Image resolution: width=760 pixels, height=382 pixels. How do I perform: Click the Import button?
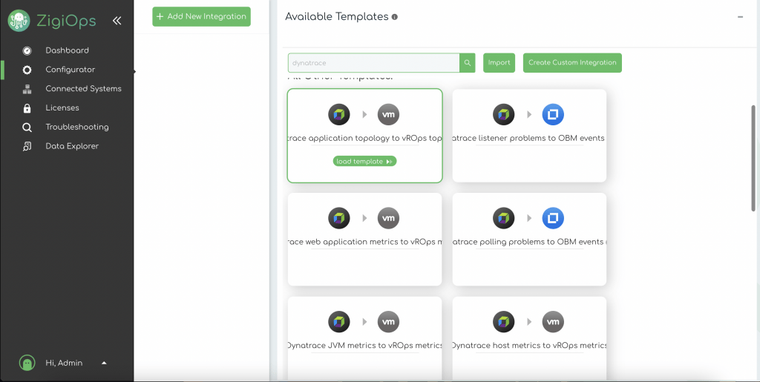(x=499, y=63)
